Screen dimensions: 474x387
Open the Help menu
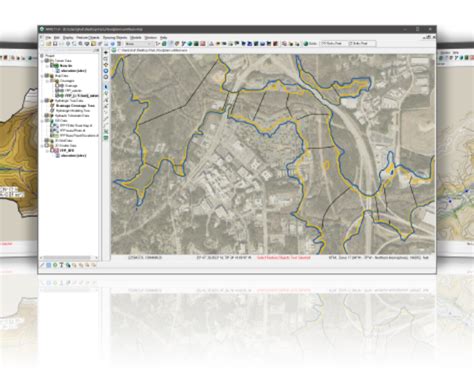[163, 38]
